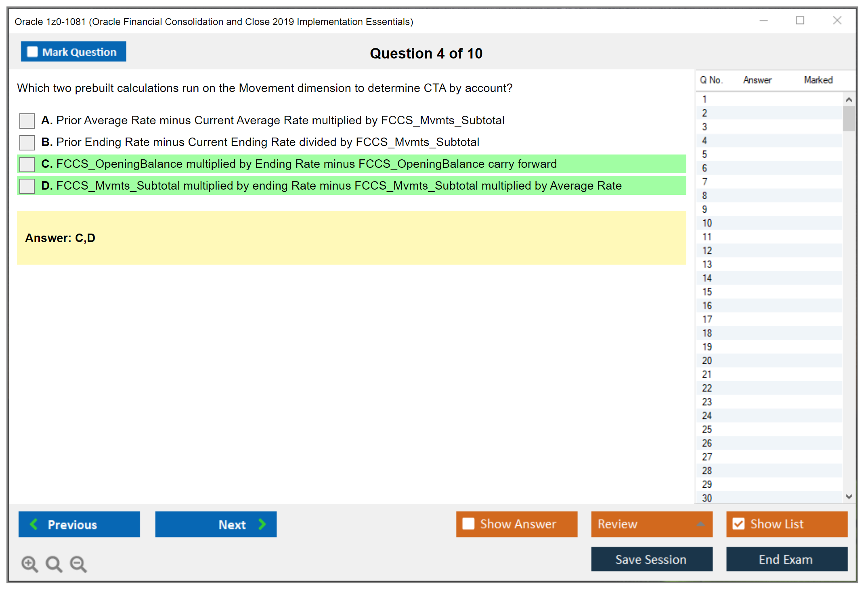Click the green left arrow on Previous
The image size is (868, 593).
pyautogui.click(x=34, y=524)
